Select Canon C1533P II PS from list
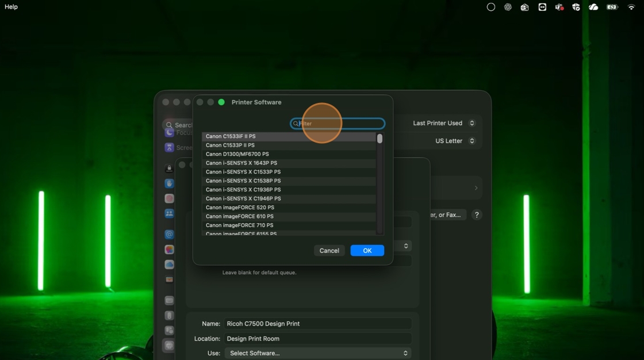 230,145
